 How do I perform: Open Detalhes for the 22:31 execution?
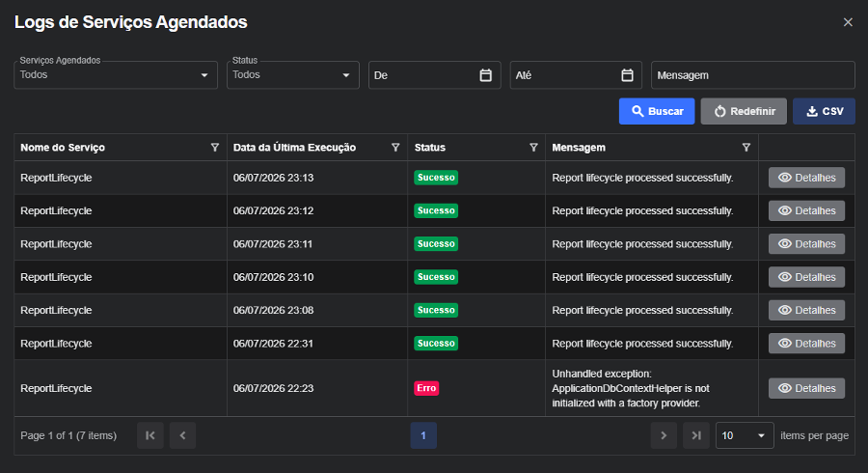pyautogui.click(x=806, y=344)
